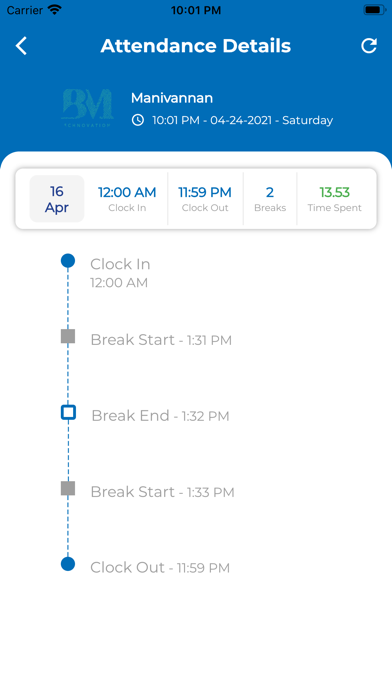Screen dimensions: 392x696
Task: Tap the 11:59 PM Clock Out summary
Action: 205,199
